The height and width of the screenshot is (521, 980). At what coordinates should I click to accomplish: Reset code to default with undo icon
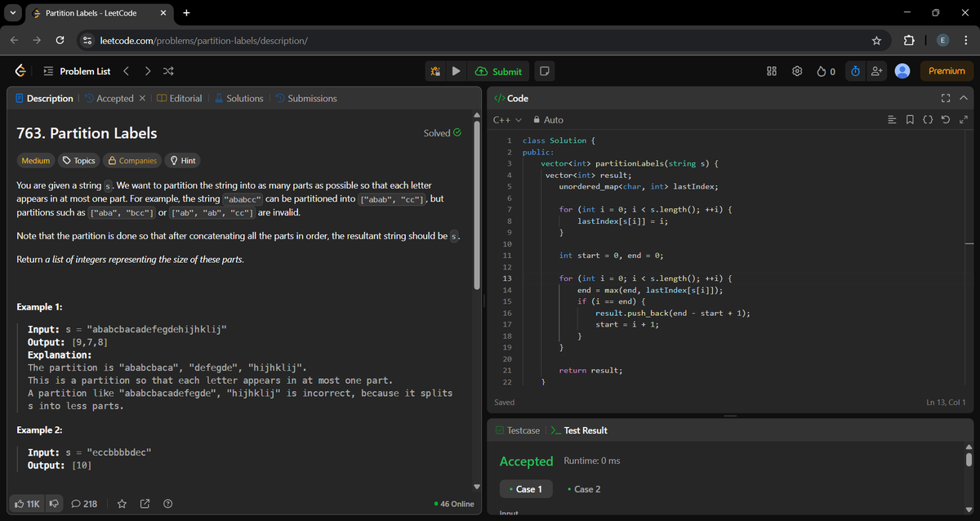(x=946, y=120)
